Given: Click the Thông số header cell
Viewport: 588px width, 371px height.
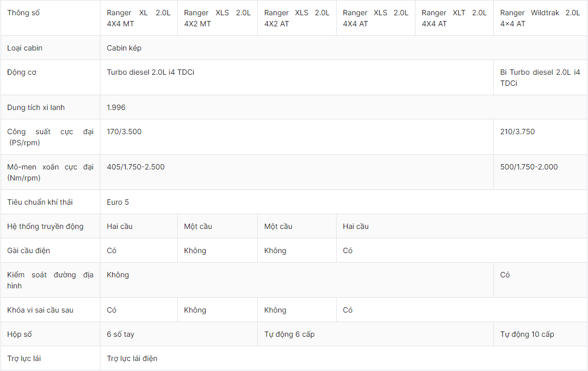Looking at the screenshot, I should 24,13.
